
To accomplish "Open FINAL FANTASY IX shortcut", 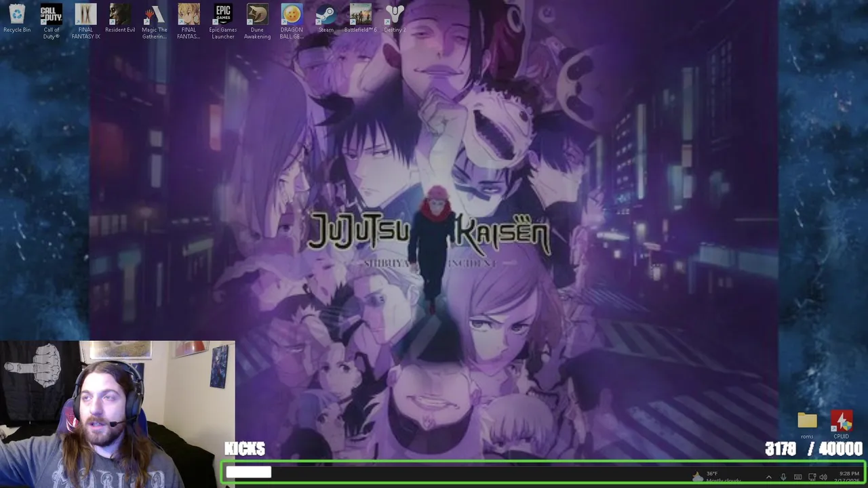I will pos(85,22).
